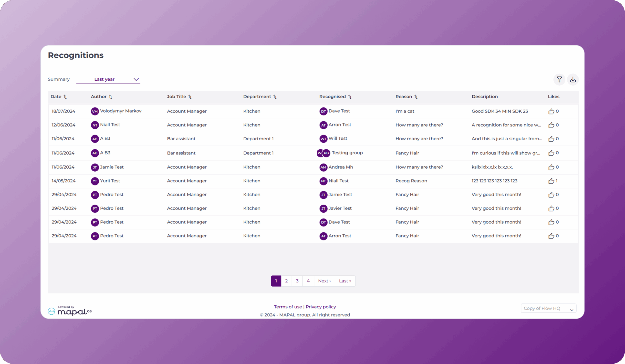This screenshot has height=364, width=625.
Task: Like the Volodymyr Markov recognition thumbs-up
Action: pos(551,111)
